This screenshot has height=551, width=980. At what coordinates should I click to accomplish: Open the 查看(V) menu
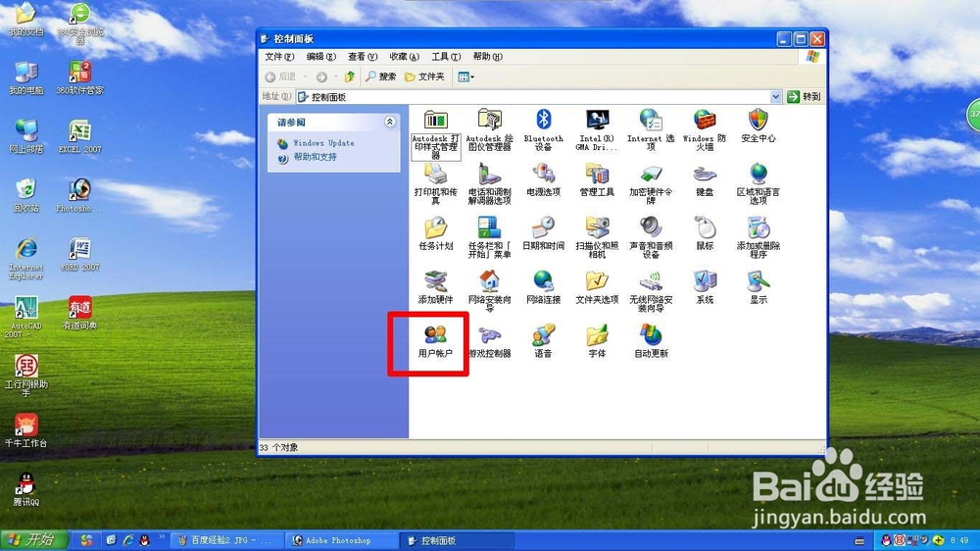[363, 56]
